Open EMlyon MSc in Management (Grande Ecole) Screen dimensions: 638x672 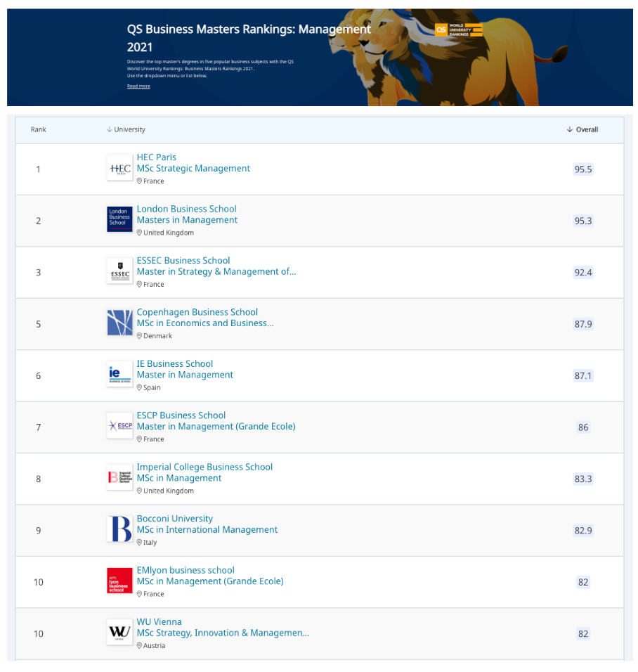(x=210, y=581)
